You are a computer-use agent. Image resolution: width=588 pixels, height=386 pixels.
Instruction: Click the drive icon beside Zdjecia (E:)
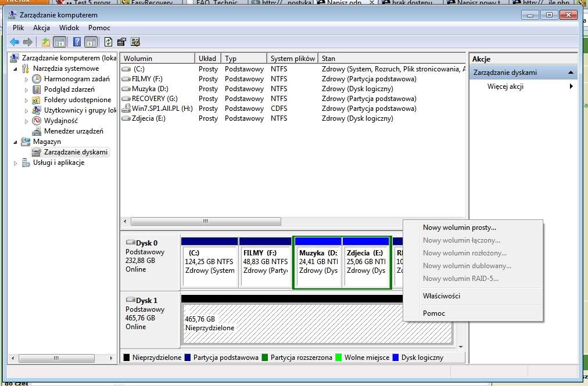point(127,118)
